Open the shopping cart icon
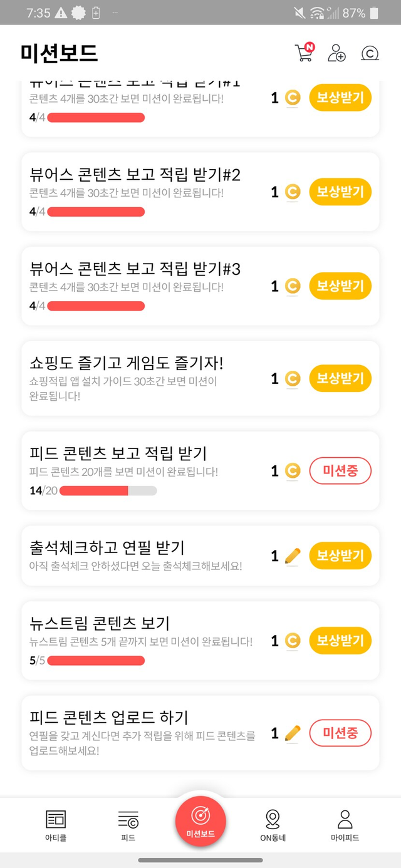The image size is (401, 868). (x=304, y=53)
